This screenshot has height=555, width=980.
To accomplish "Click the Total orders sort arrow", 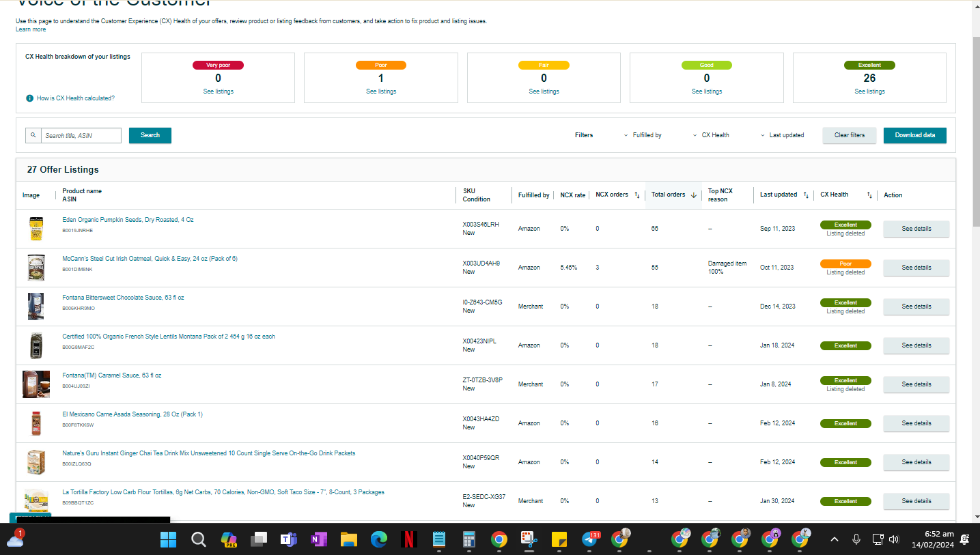I will point(694,195).
